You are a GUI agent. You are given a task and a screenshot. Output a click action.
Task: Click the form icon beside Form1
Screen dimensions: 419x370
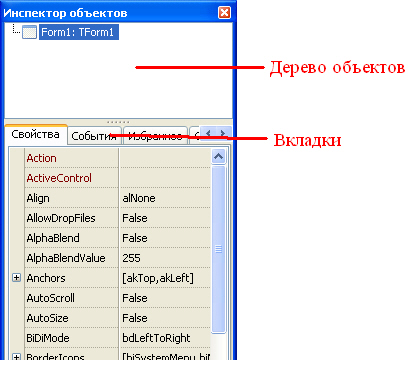point(29,32)
